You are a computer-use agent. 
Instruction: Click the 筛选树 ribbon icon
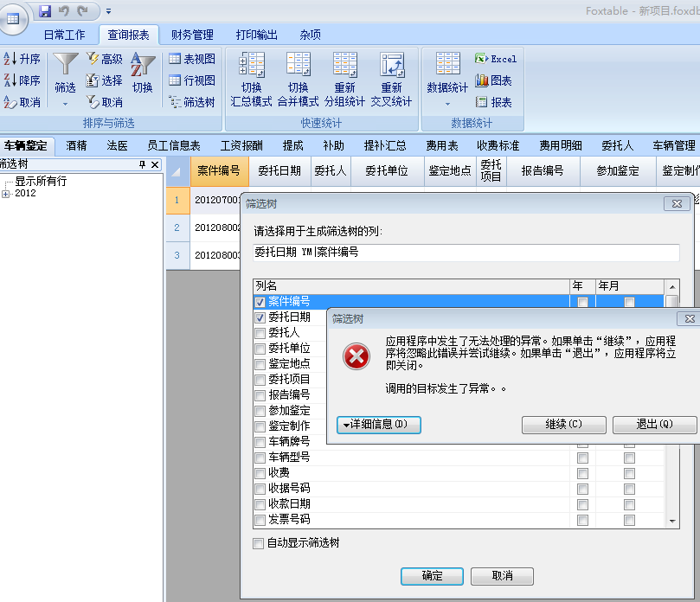(175, 102)
